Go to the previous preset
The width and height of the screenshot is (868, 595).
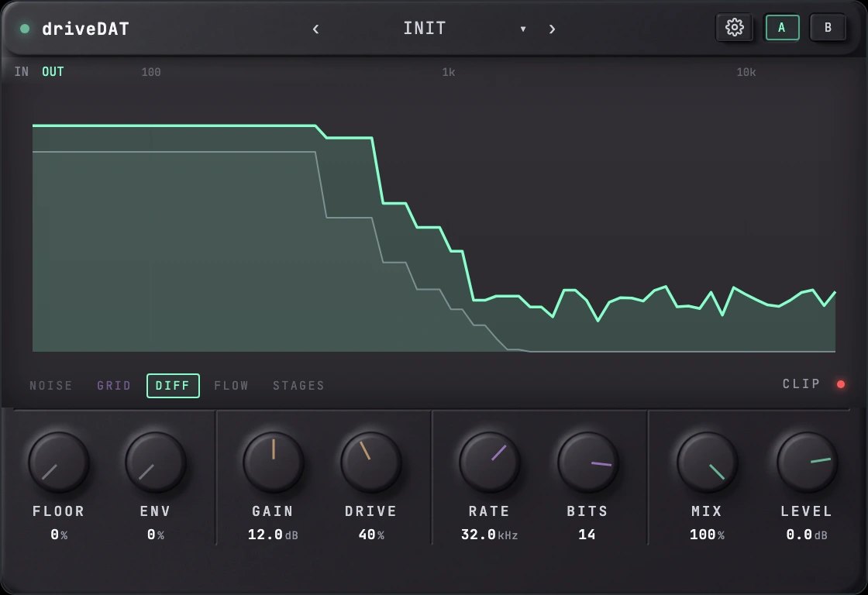tap(315, 29)
